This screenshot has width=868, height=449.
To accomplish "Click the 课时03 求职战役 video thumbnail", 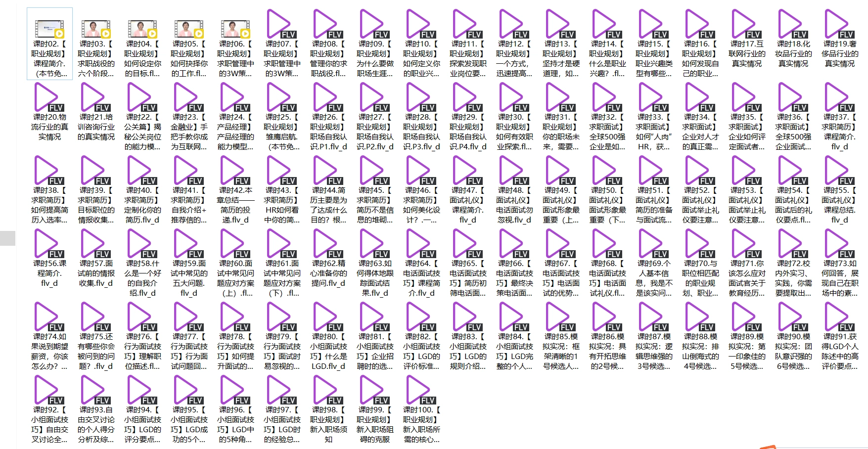I will (96, 29).
